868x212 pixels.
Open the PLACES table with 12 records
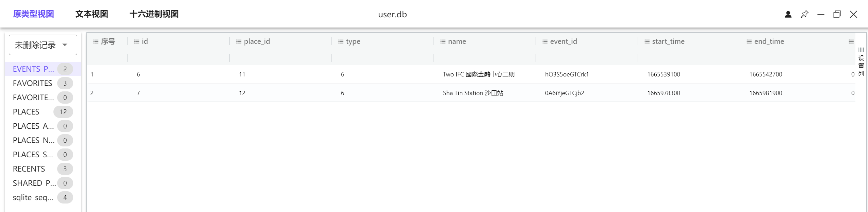pyautogui.click(x=26, y=112)
